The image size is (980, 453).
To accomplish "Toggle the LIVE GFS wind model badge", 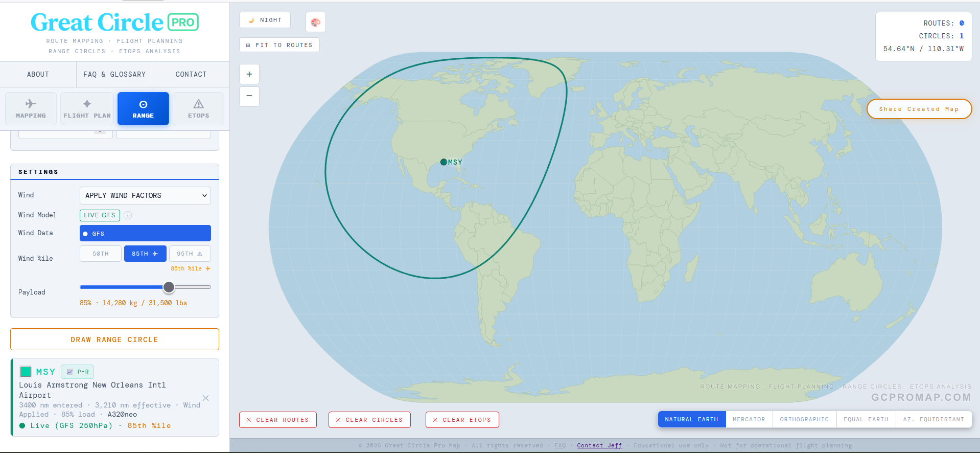I will pos(100,215).
